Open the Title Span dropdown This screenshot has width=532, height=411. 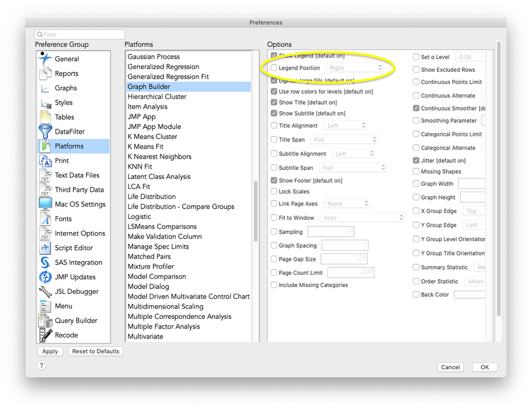[344, 139]
